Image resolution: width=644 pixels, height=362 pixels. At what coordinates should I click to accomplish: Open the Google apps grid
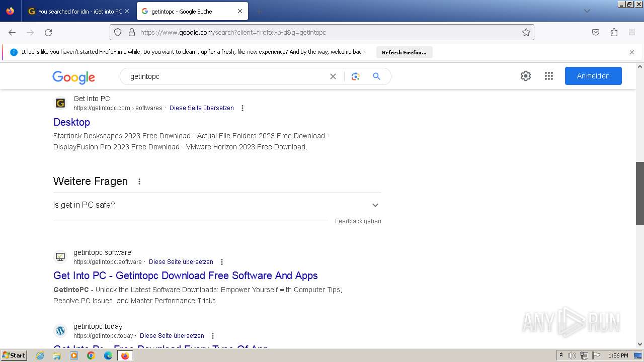click(x=549, y=76)
